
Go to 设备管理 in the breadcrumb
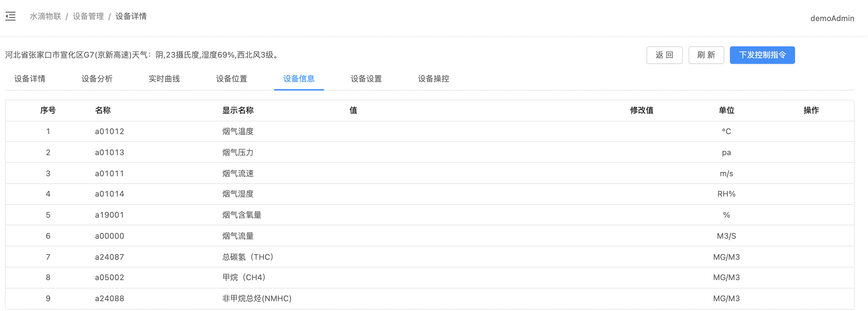(x=88, y=16)
